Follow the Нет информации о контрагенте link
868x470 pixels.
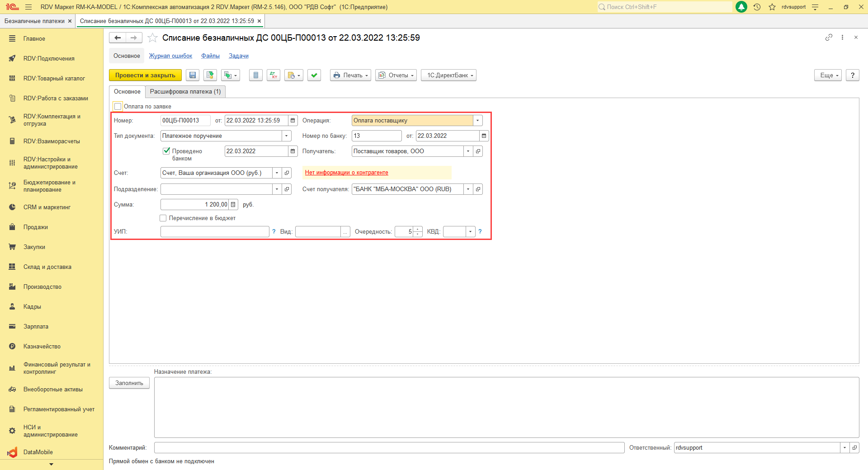(x=346, y=173)
